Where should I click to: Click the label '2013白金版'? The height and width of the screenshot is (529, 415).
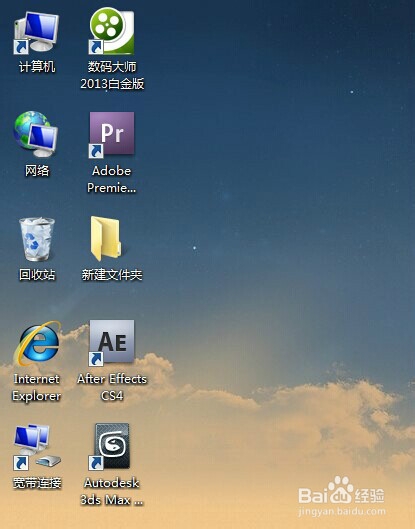click(112, 84)
